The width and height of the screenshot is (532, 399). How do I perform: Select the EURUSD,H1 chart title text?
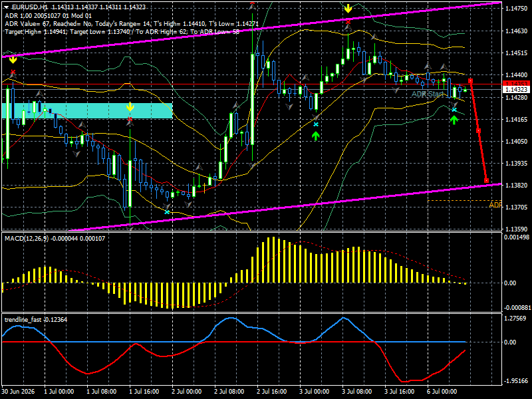29,7
